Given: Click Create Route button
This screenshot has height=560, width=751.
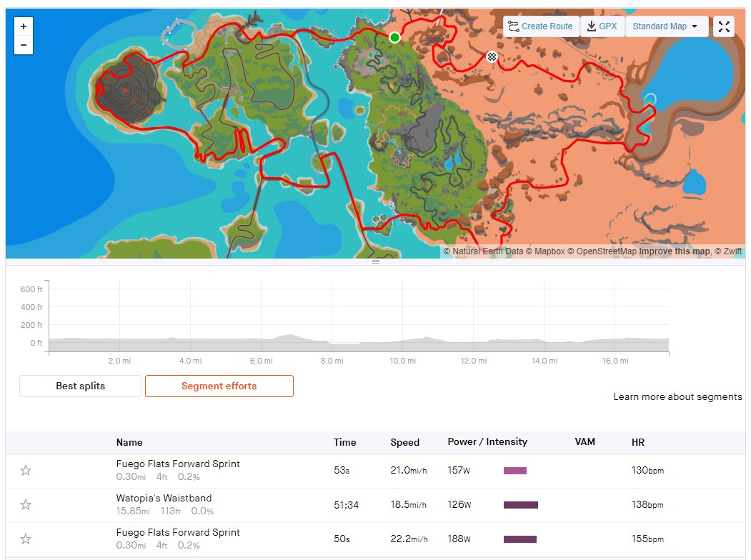Looking at the screenshot, I should [541, 26].
